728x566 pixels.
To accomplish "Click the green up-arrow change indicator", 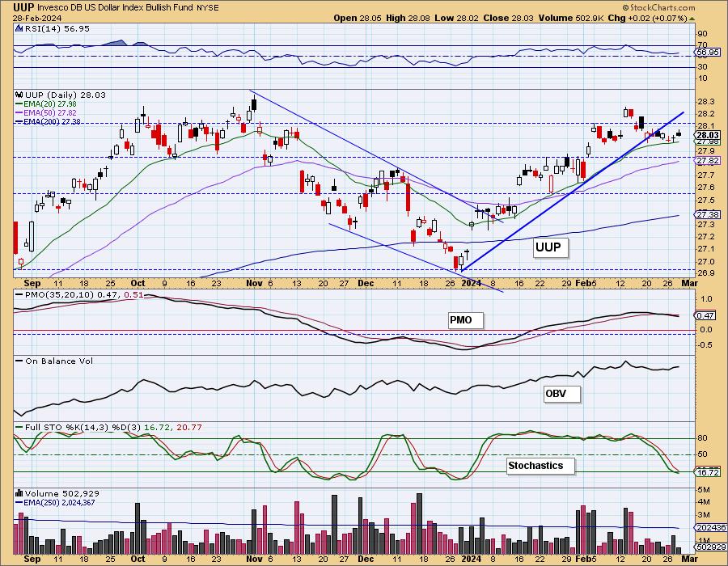I will click(692, 19).
